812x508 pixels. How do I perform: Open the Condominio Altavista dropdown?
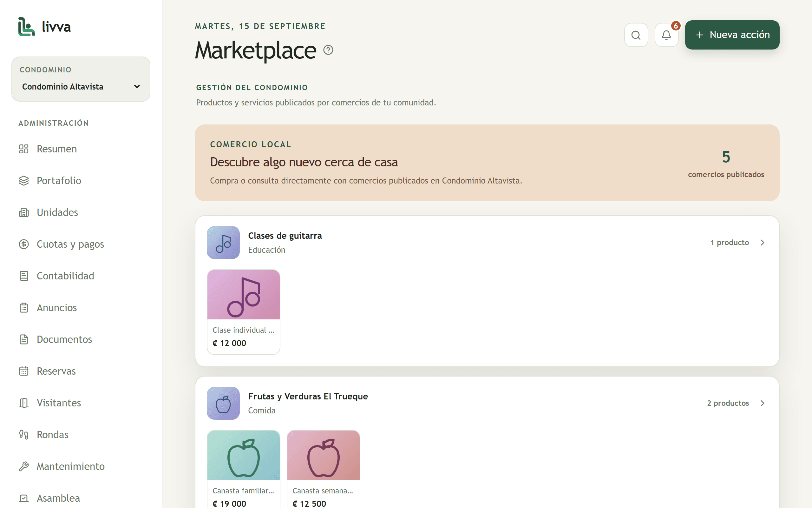[x=81, y=87]
